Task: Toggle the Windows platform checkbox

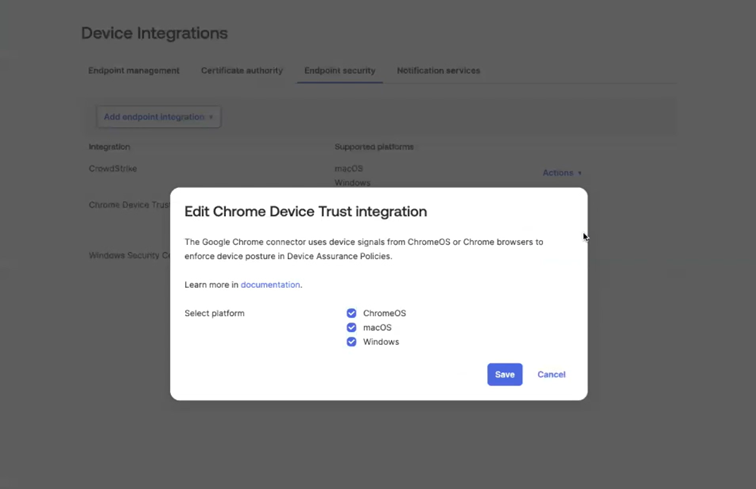Action: coord(351,342)
